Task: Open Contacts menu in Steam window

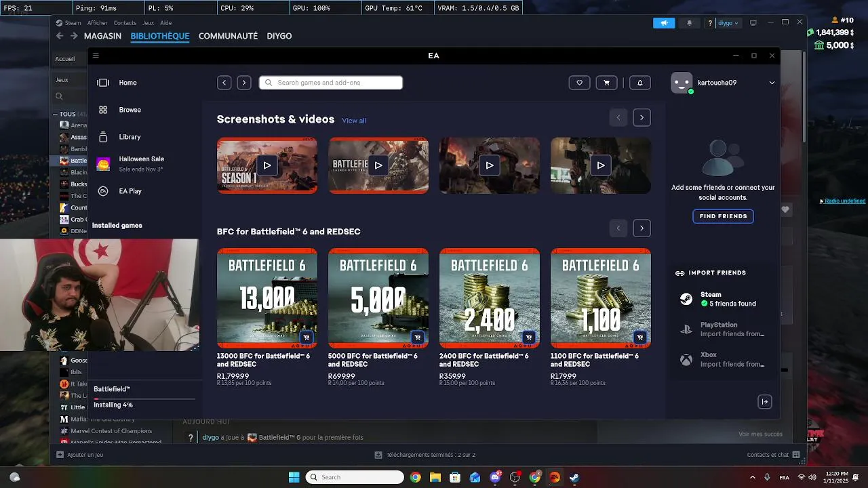Action: pos(125,23)
